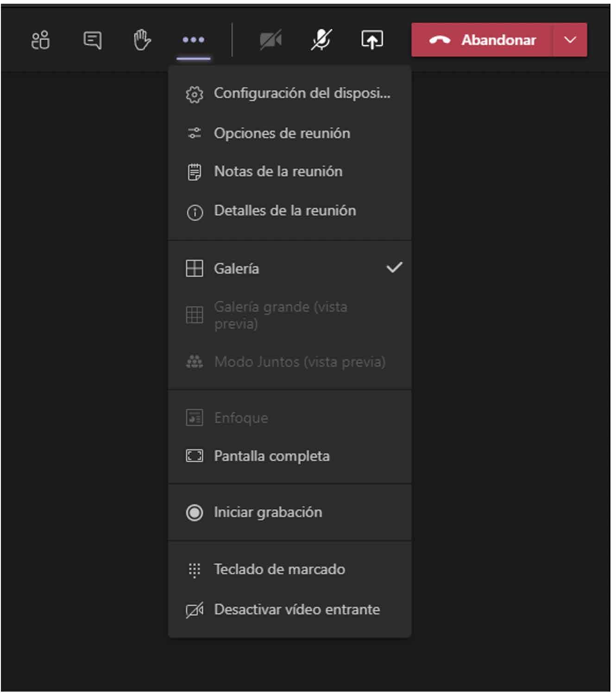
Task: Switch to Pantalla completa
Action: pyautogui.click(x=290, y=456)
